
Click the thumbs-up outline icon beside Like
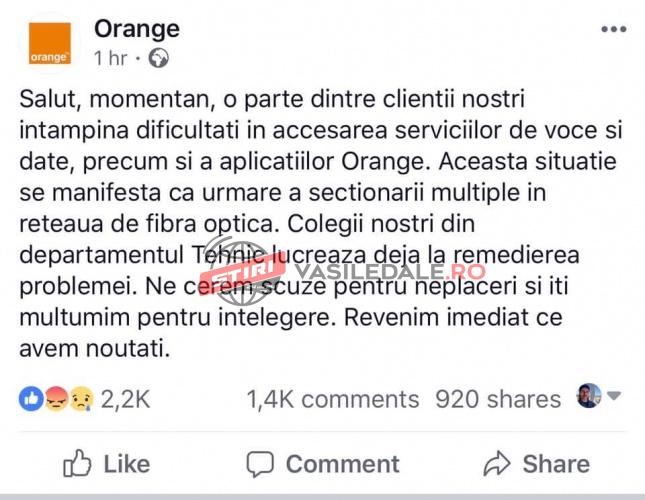(x=78, y=462)
